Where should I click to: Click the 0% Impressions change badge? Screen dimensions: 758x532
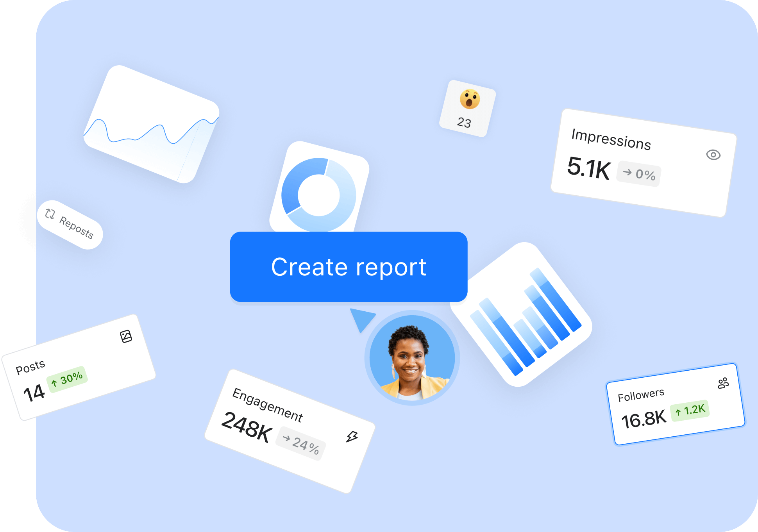tap(639, 173)
